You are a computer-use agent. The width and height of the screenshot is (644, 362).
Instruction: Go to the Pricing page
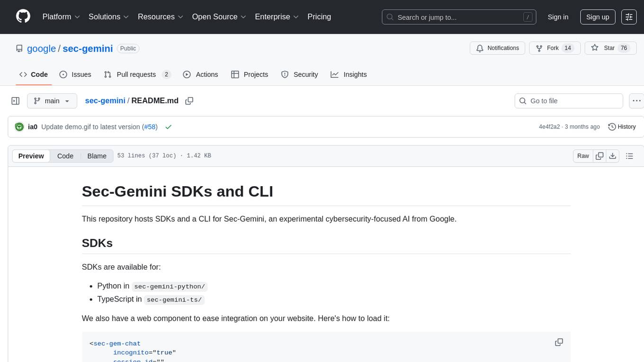click(319, 17)
